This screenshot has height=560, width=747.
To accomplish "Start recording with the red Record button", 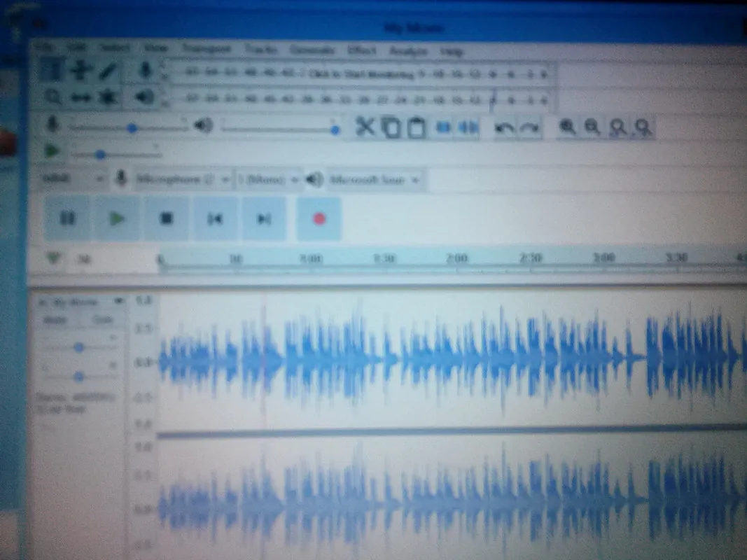I will [319, 219].
